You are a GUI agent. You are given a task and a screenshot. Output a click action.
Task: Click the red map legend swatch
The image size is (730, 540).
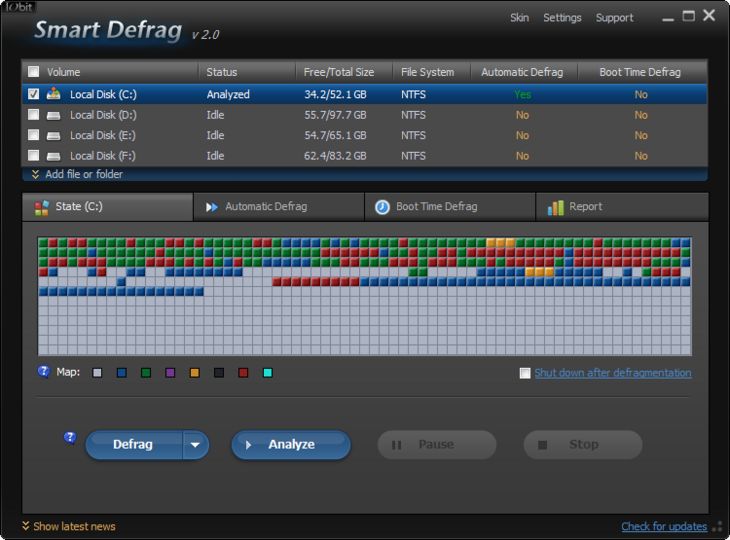(x=243, y=373)
